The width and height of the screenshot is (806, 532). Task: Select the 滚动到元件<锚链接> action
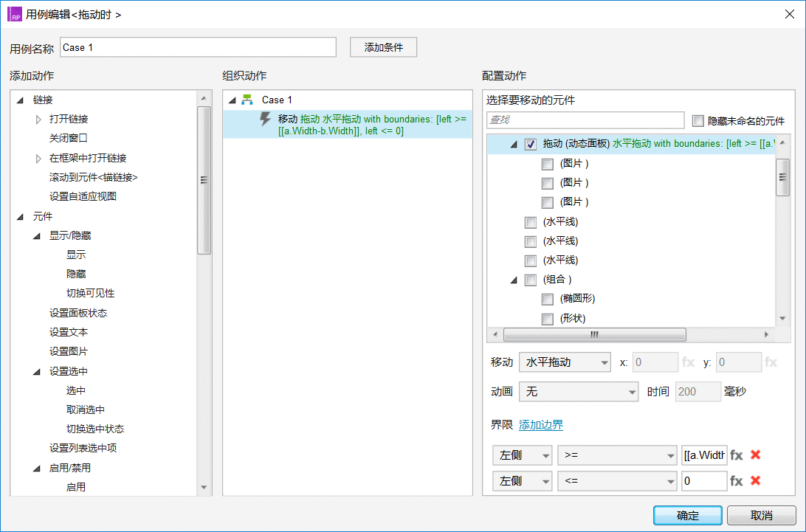94,177
